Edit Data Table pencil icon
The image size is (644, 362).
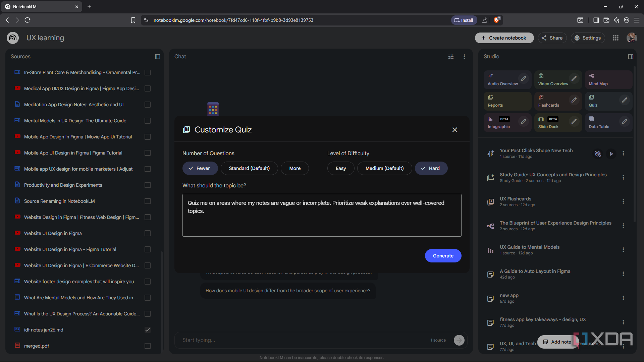pyautogui.click(x=625, y=121)
